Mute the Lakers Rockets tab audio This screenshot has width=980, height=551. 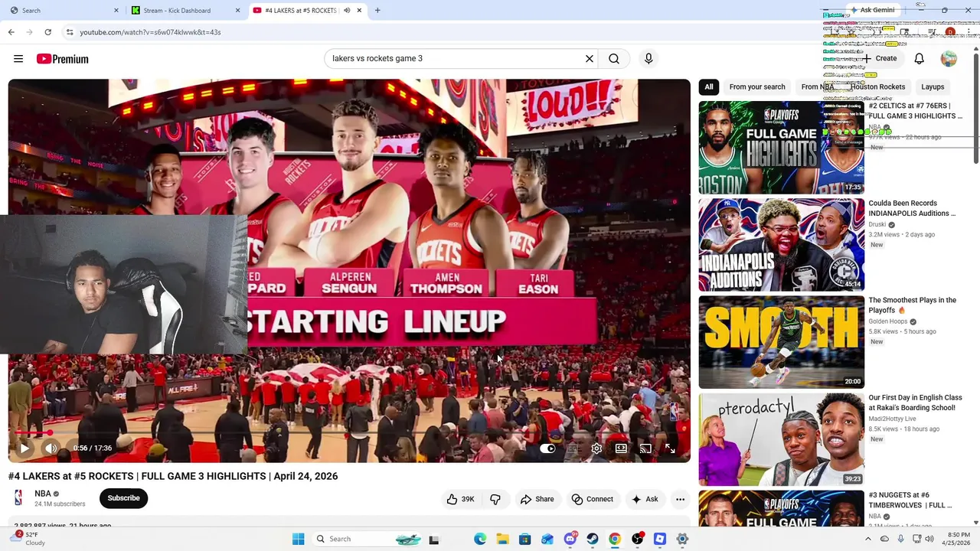point(347,10)
